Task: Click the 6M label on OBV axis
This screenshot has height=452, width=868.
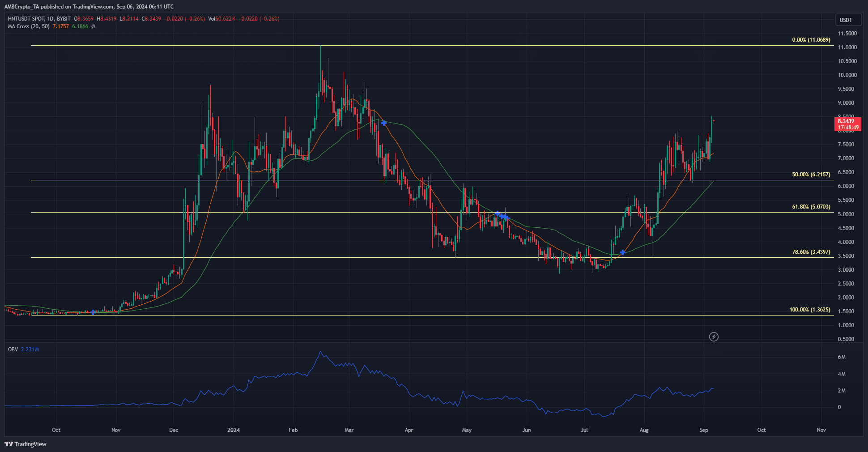Action: (842, 357)
